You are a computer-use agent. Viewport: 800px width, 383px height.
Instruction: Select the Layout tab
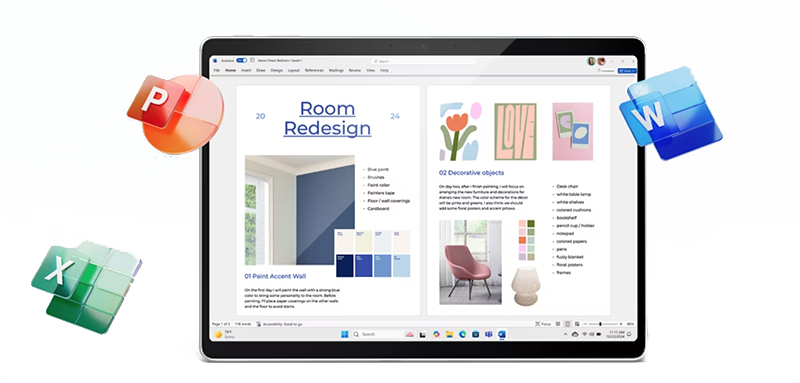[x=294, y=70]
